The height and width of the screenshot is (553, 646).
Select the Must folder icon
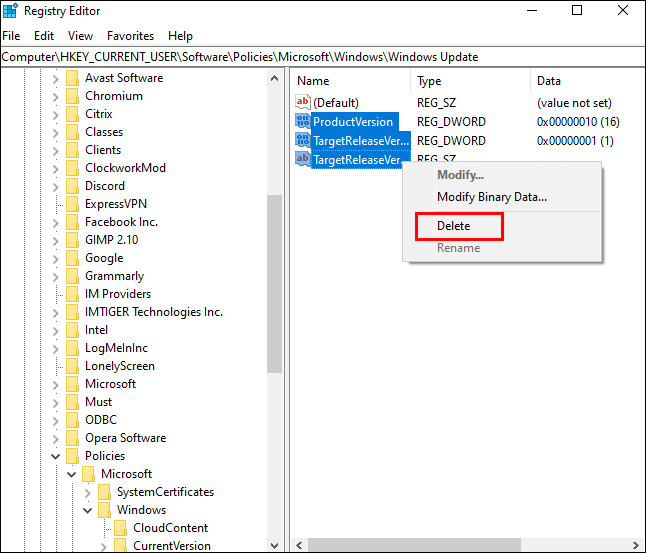pos(73,402)
